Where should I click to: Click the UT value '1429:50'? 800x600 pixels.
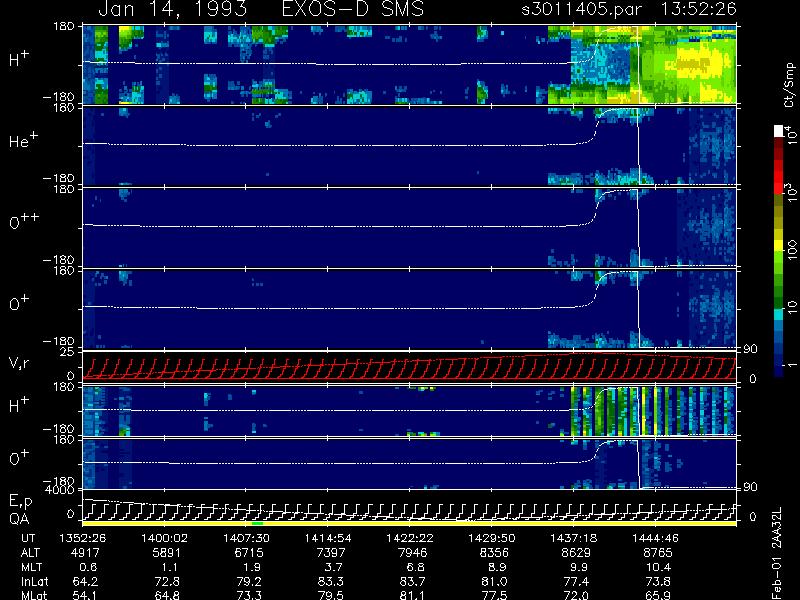click(x=491, y=538)
